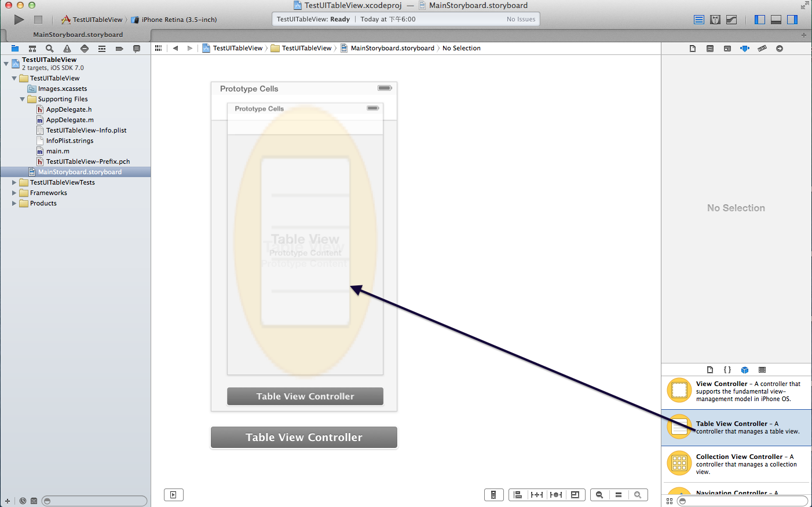Open the Resizing Behavior menu
The image size is (812, 507).
click(x=575, y=495)
